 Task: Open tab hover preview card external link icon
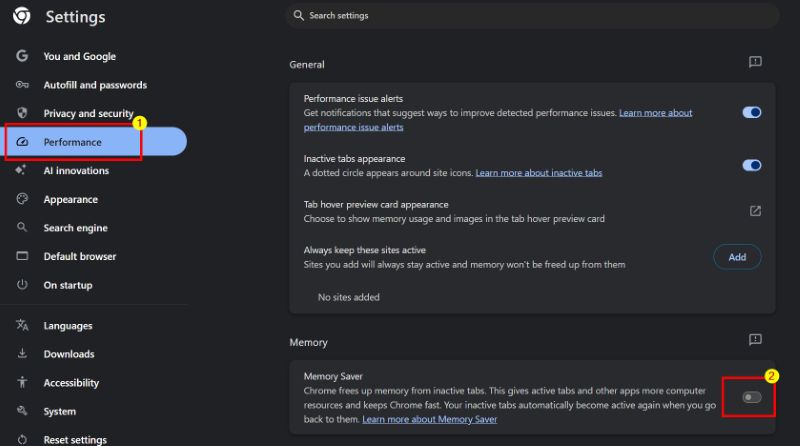click(755, 211)
